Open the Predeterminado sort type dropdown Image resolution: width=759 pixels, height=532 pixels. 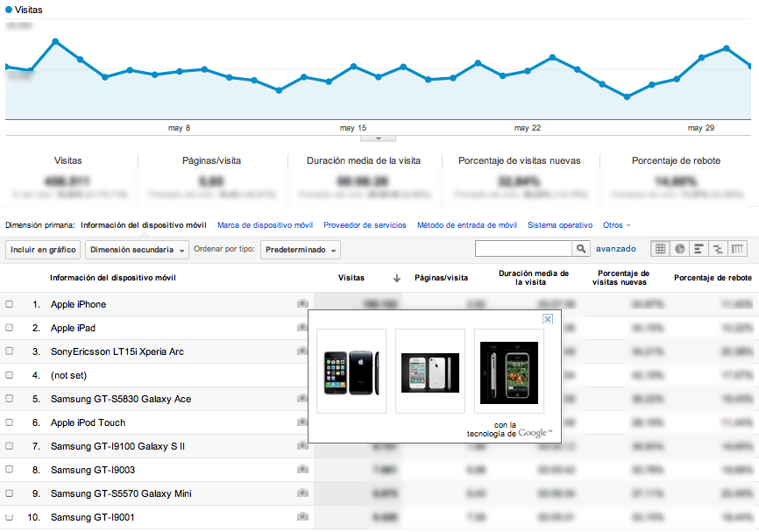(x=301, y=250)
